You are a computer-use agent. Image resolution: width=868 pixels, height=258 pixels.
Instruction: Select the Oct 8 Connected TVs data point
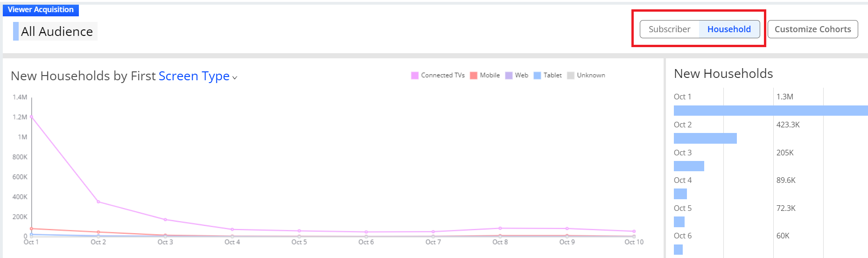(500, 228)
